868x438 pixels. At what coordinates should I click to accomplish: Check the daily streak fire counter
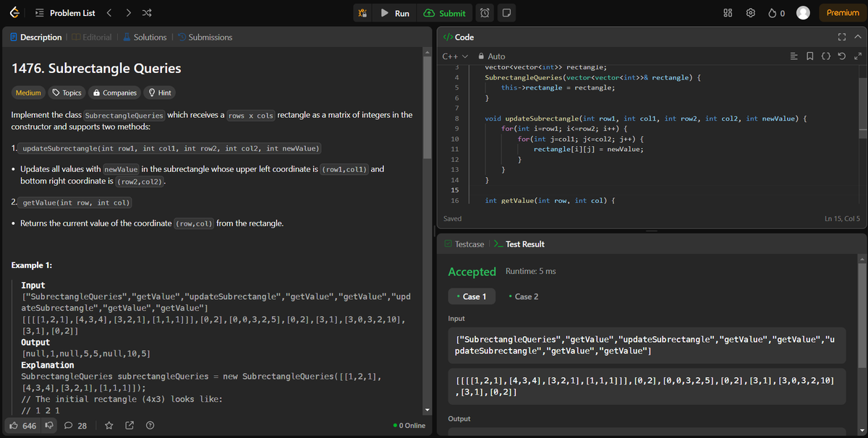pyautogui.click(x=775, y=12)
